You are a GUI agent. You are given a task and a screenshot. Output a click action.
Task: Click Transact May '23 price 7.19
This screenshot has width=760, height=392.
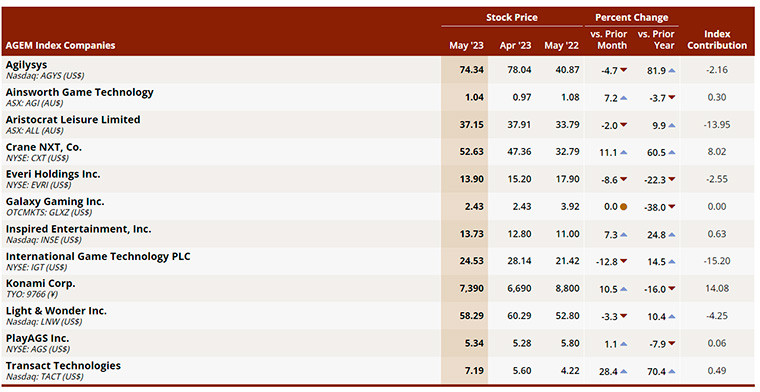(474, 371)
